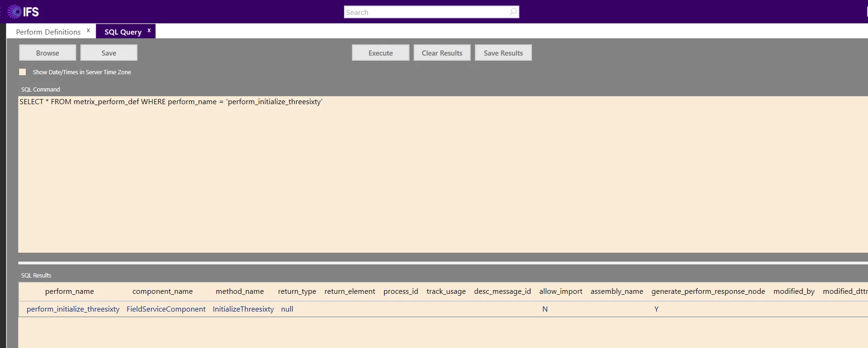
Task: Click the assembly_name column header
Action: [617, 291]
